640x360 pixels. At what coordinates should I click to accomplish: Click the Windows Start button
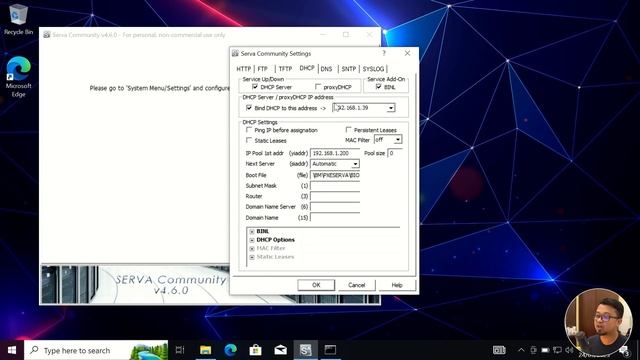coord(12,350)
